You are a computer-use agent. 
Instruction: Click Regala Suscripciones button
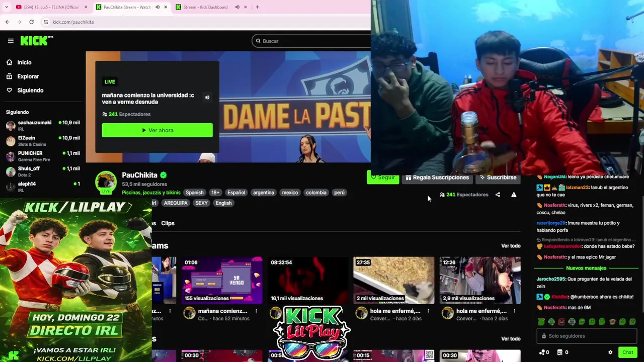(x=437, y=177)
